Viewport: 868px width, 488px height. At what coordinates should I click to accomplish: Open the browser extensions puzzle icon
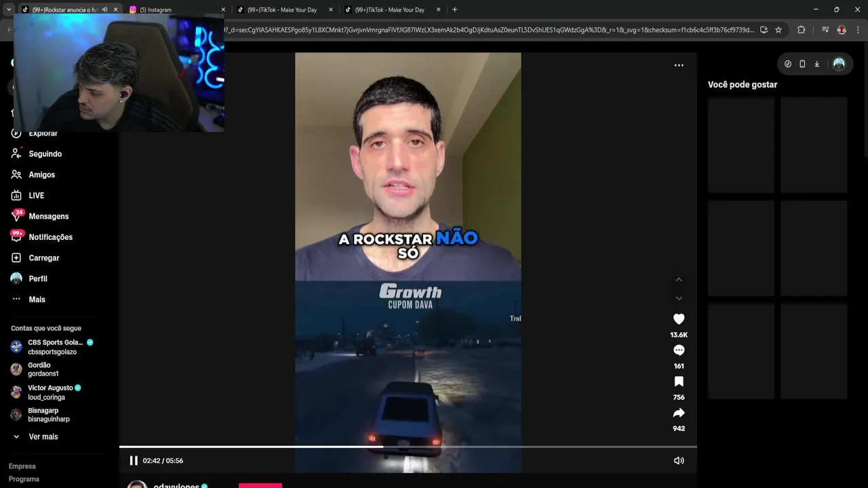coord(802,30)
